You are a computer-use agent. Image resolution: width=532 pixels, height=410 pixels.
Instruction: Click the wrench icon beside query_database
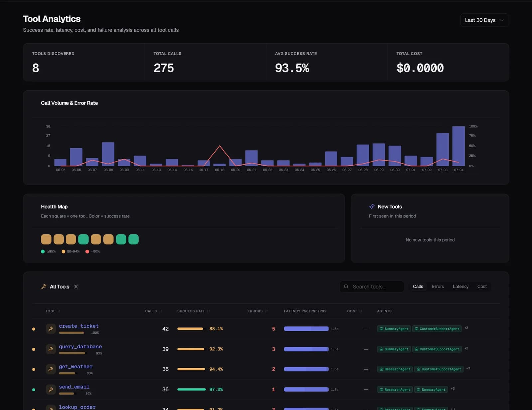point(51,349)
